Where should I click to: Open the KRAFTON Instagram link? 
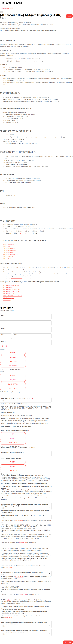[9, 298]
